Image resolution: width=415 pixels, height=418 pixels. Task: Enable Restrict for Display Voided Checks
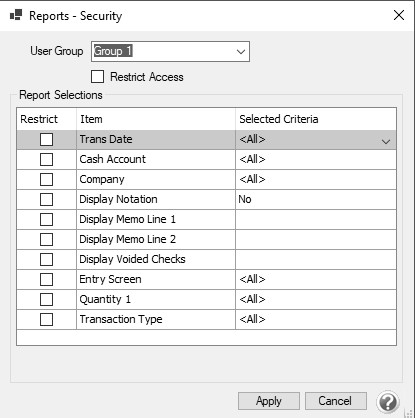point(46,259)
